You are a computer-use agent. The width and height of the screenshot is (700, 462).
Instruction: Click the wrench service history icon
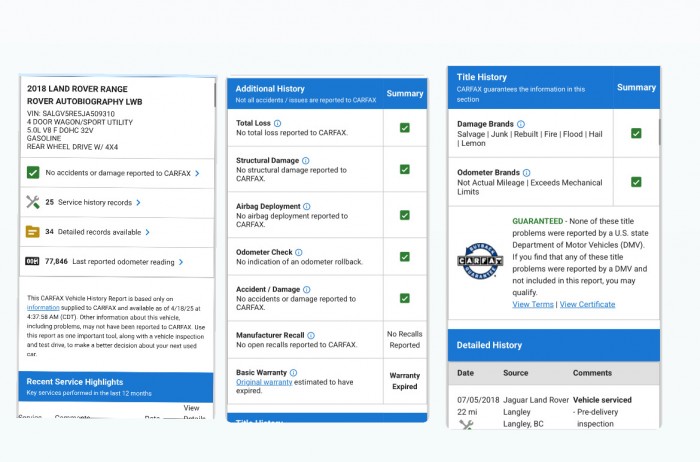coord(32,202)
